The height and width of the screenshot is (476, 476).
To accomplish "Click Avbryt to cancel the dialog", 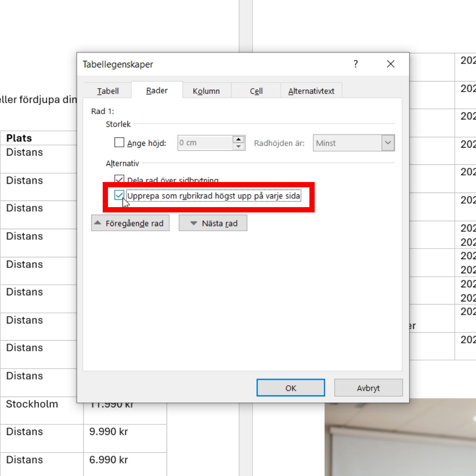I will click(368, 388).
